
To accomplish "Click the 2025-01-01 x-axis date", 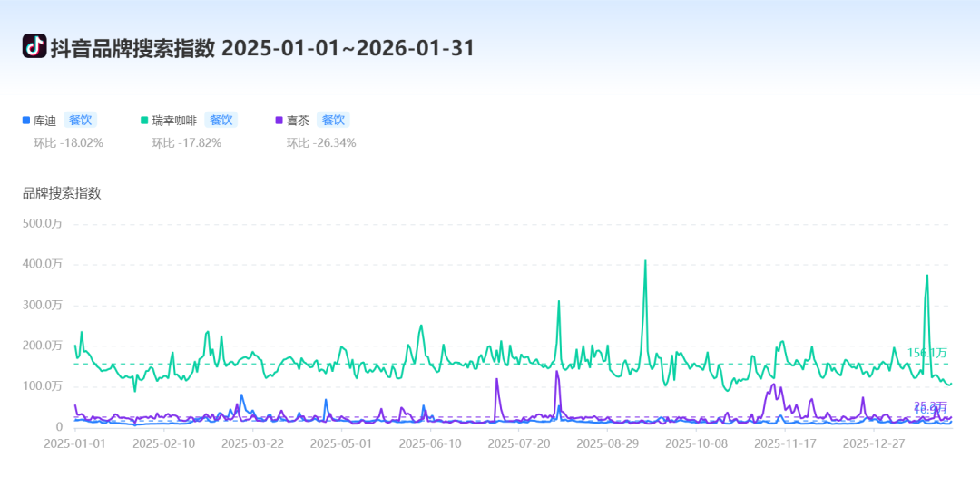I will click(75, 443).
